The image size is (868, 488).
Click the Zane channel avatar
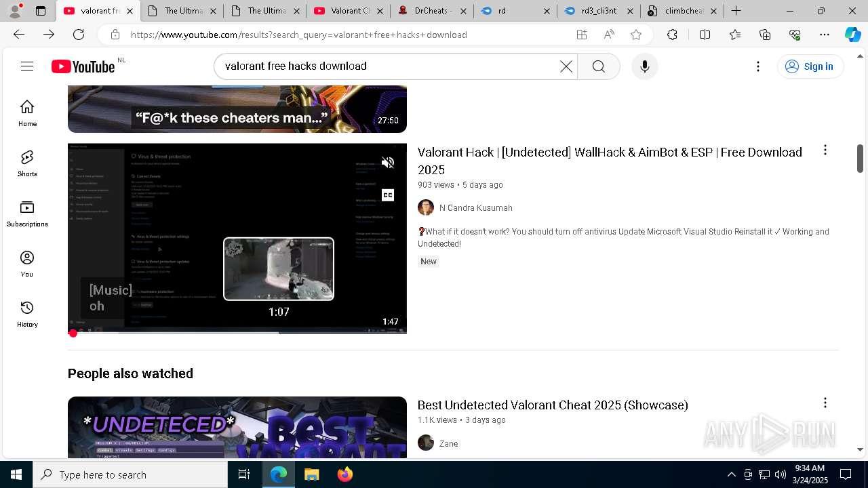(x=426, y=443)
